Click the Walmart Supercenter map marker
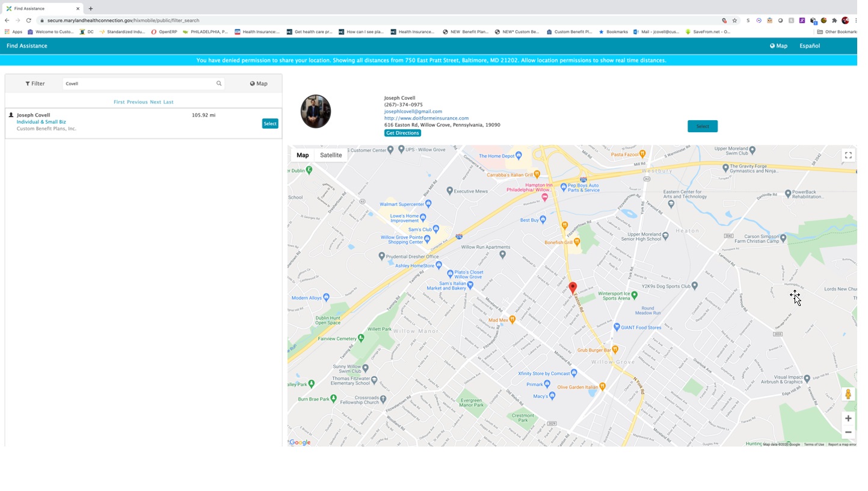Screen dimensions: 868x491 [428, 204]
